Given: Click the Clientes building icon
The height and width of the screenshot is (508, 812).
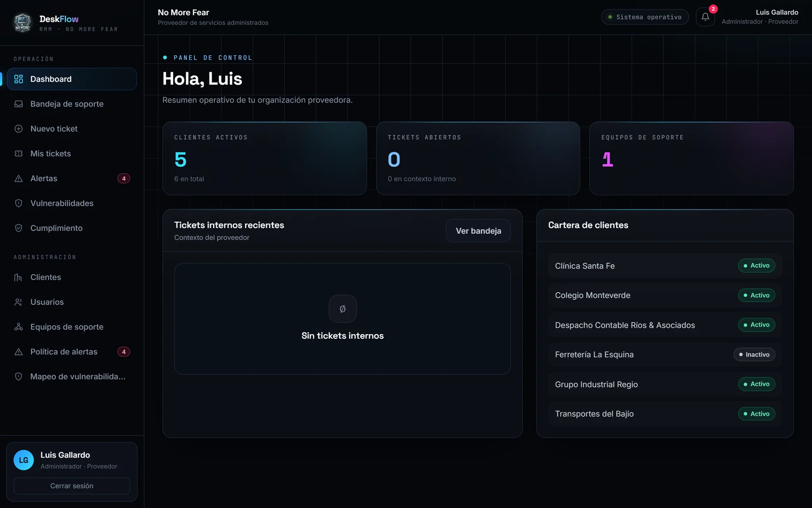Looking at the screenshot, I should pyautogui.click(x=19, y=277).
